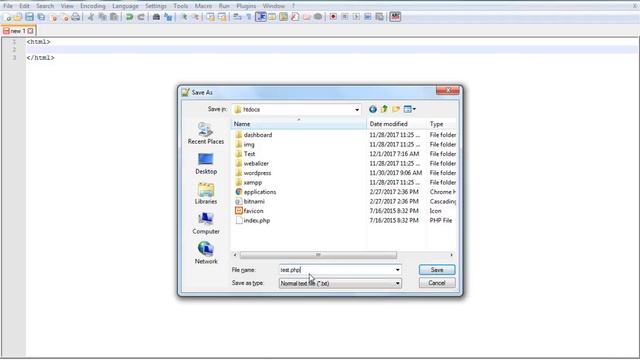Viewport: 640px width, 360px height.
Task: Open the Language menu
Action: pos(125,6)
